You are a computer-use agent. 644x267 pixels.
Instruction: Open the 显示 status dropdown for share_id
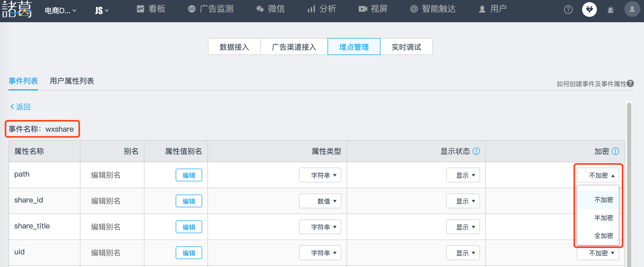(463, 201)
